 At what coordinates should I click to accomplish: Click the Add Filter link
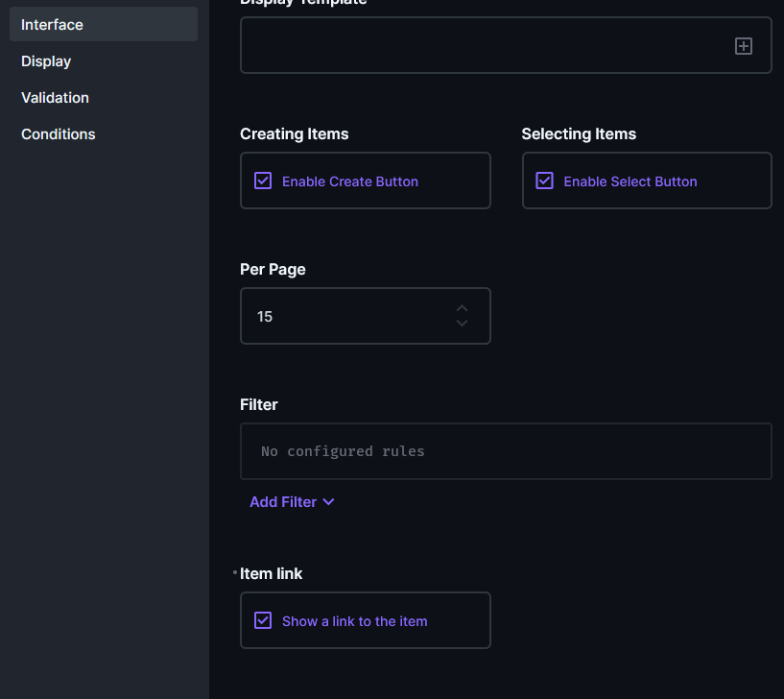coord(283,501)
